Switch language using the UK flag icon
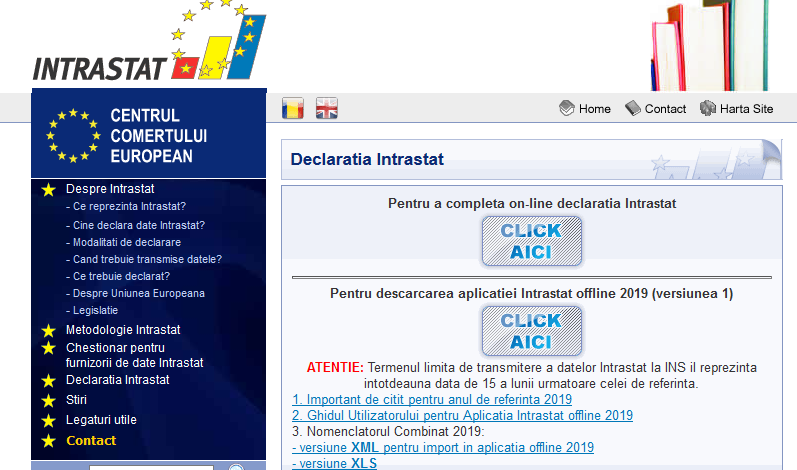Image resolution: width=797 pixels, height=470 pixels. coord(326,108)
